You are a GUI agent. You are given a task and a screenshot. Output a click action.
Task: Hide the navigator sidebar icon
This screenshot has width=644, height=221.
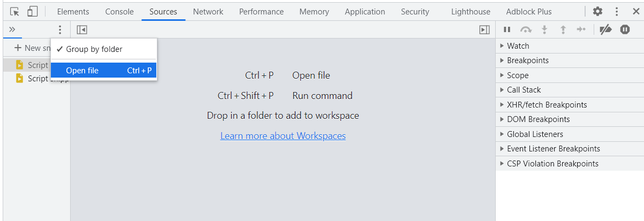(x=82, y=30)
